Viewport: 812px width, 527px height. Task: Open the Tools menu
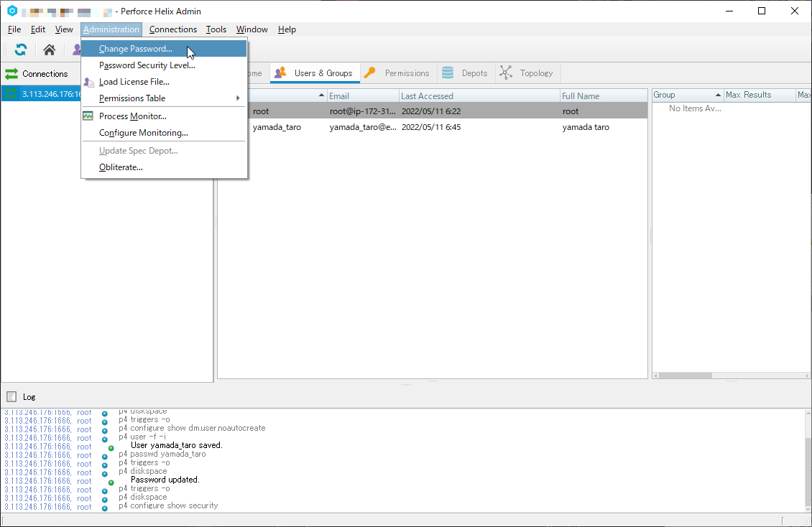tap(216, 29)
